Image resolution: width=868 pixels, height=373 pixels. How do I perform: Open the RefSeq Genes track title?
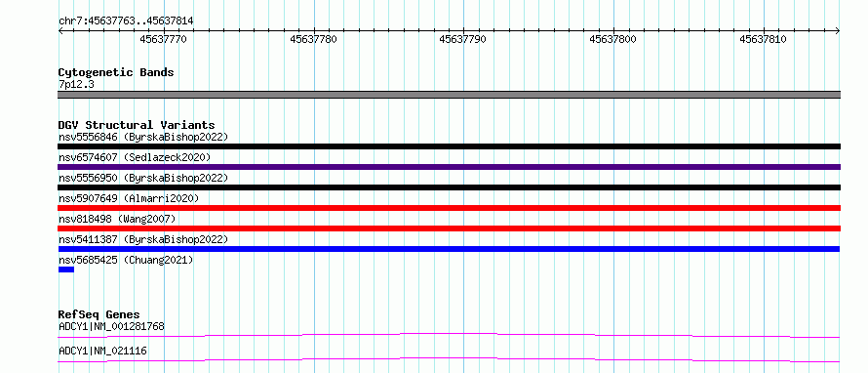coord(99,314)
